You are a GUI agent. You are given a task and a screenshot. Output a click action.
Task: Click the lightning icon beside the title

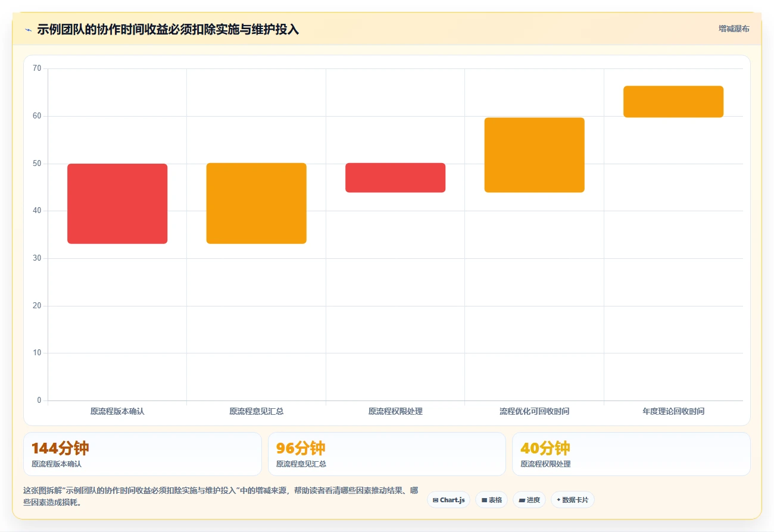[x=28, y=30]
